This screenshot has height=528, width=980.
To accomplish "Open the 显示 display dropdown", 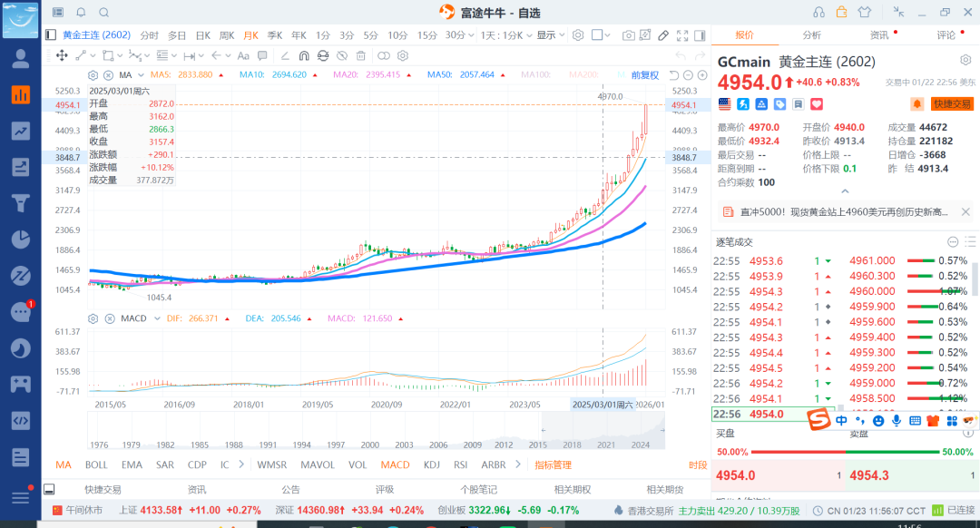I will [551, 35].
